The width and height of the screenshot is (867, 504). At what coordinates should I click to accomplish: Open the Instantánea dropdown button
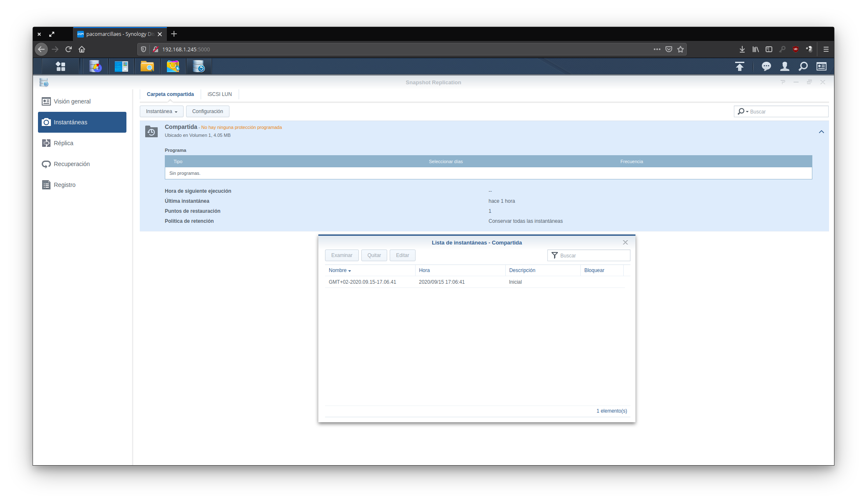(x=161, y=111)
